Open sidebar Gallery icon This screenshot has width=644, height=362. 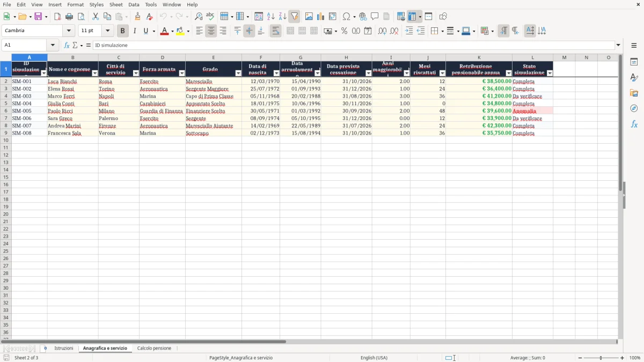click(x=634, y=93)
